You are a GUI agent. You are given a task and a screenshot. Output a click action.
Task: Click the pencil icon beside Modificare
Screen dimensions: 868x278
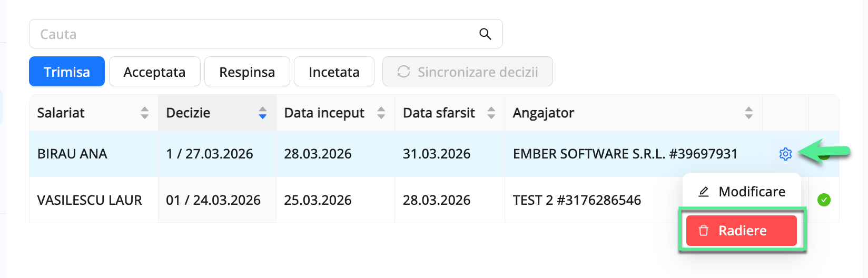pyautogui.click(x=704, y=192)
